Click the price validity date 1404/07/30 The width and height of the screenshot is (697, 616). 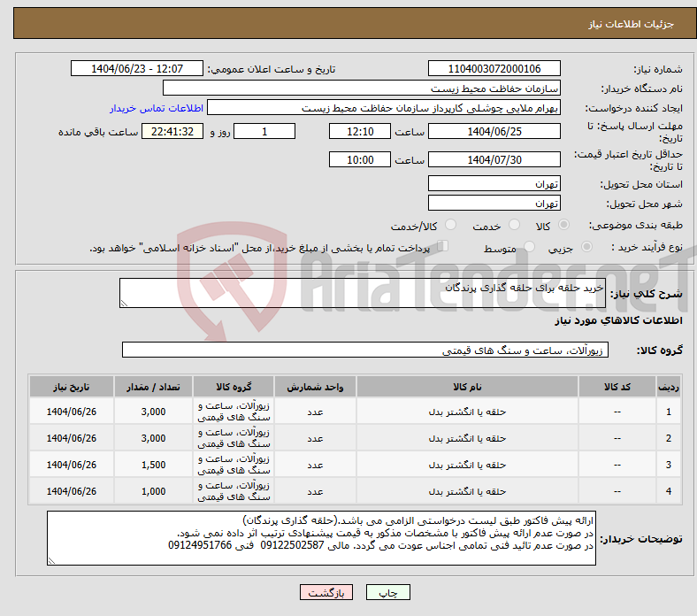point(494,159)
